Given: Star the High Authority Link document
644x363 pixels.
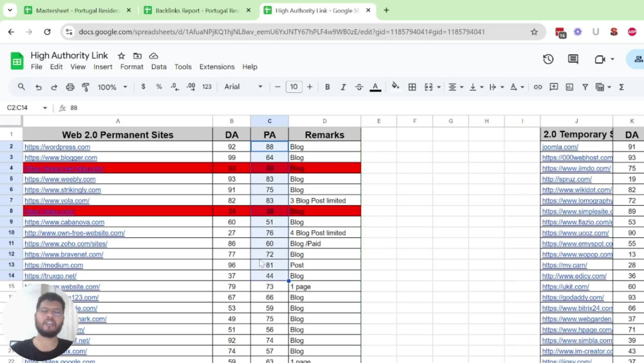Looking at the screenshot, I should click(121, 56).
